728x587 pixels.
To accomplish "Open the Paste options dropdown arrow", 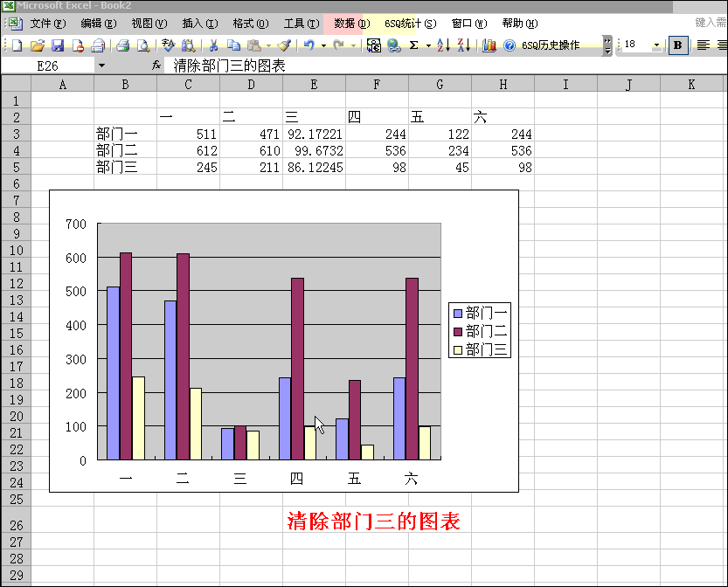I will (x=268, y=45).
